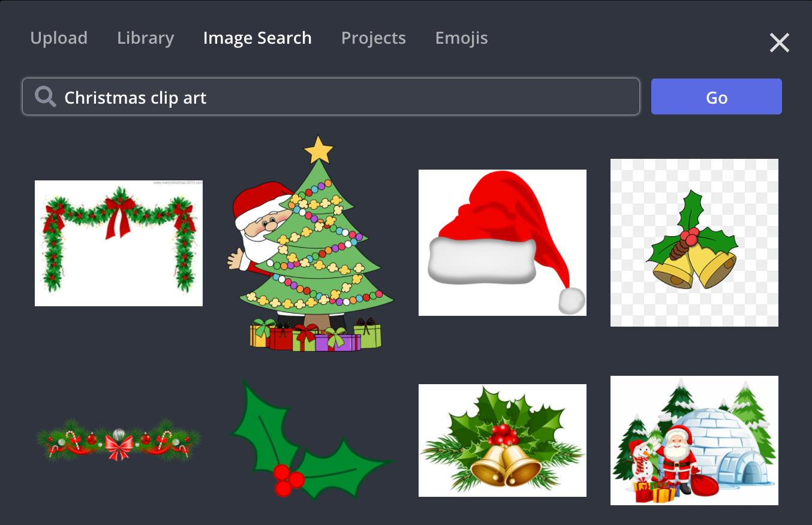This screenshot has height=525, width=812.
Task: Select the Image Search tab
Action: coord(257,38)
